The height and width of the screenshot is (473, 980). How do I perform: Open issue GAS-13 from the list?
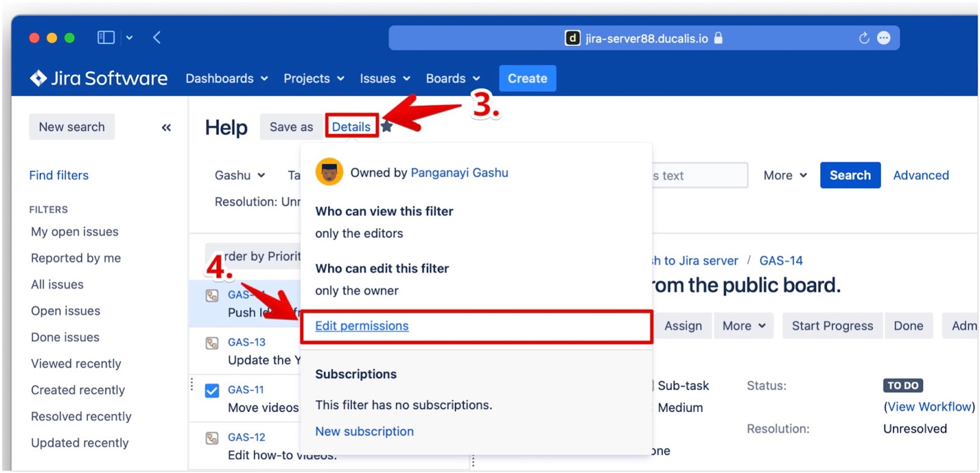247,342
